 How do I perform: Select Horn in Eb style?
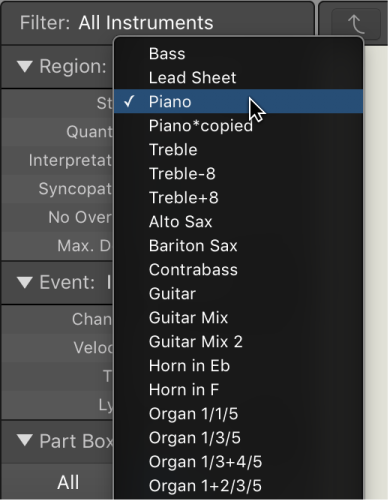[238, 366]
